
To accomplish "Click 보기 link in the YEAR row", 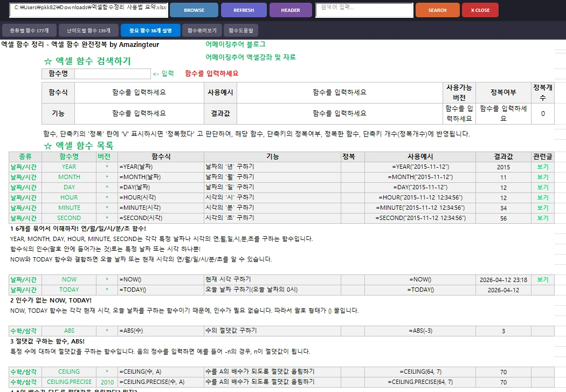I will (x=542, y=167).
